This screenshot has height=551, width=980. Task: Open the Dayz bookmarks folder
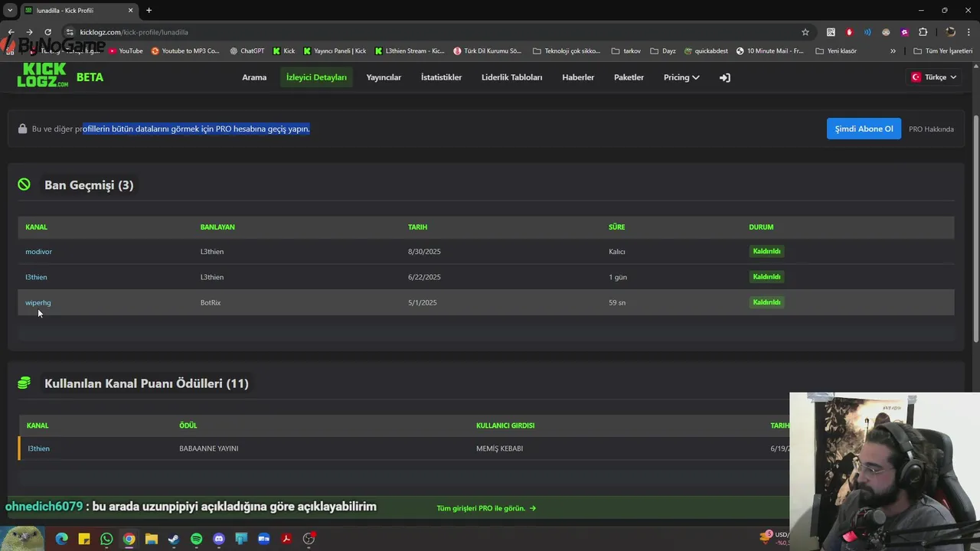click(663, 51)
